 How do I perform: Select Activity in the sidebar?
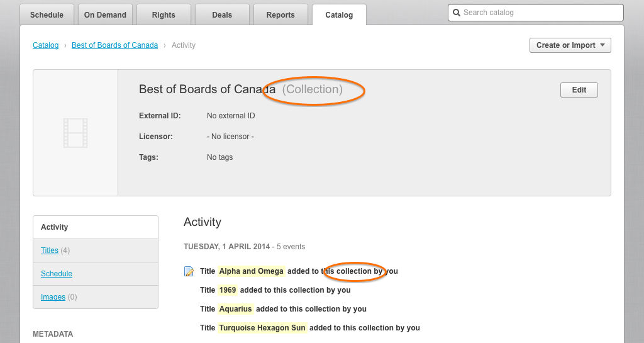click(55, 227)
